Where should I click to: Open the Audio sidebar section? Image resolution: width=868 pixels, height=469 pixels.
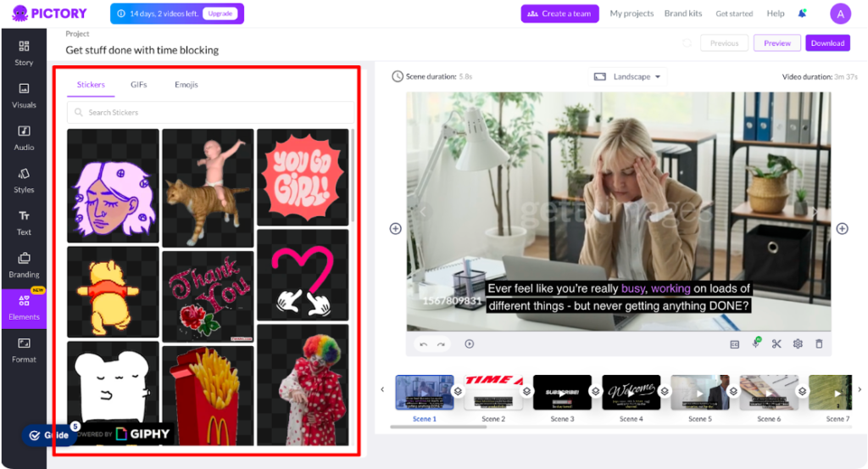(x=24, y=137)
